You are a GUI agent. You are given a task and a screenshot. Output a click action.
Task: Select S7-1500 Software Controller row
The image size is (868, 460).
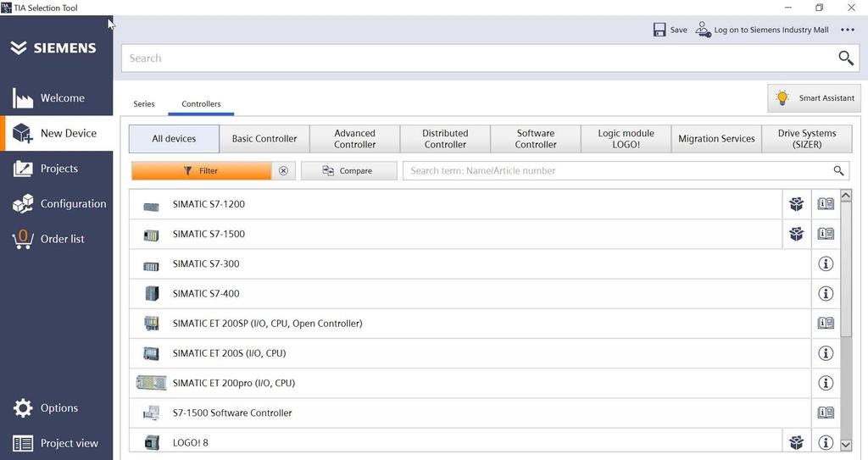point(470,413)
